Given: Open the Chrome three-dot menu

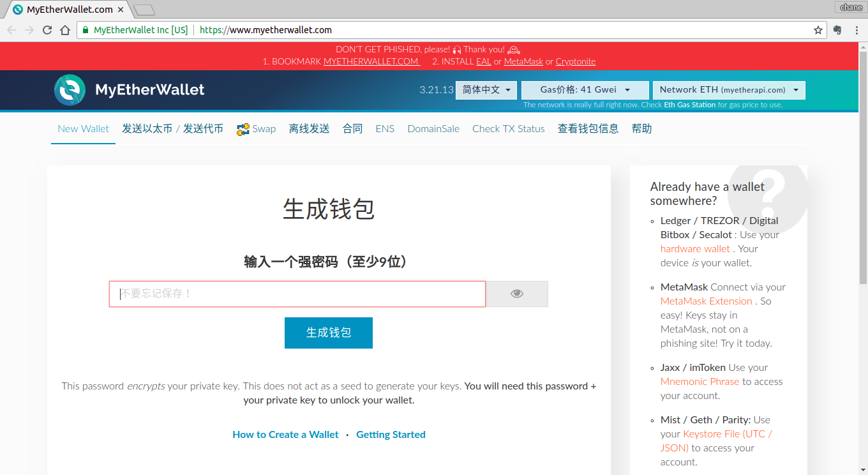Looking at the screenshot, I should click(x=857, y=30).
